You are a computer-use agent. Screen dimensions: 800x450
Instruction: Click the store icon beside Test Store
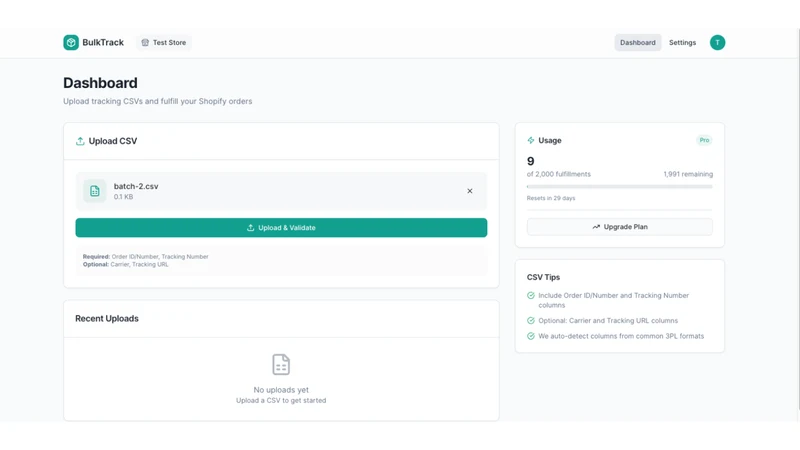tap(145, 42)
